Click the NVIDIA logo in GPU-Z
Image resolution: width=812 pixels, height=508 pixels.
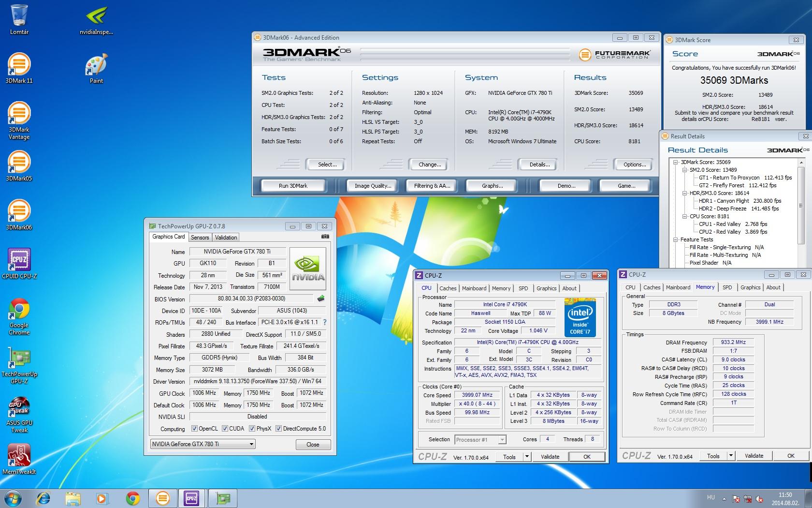tap(308, 269)
